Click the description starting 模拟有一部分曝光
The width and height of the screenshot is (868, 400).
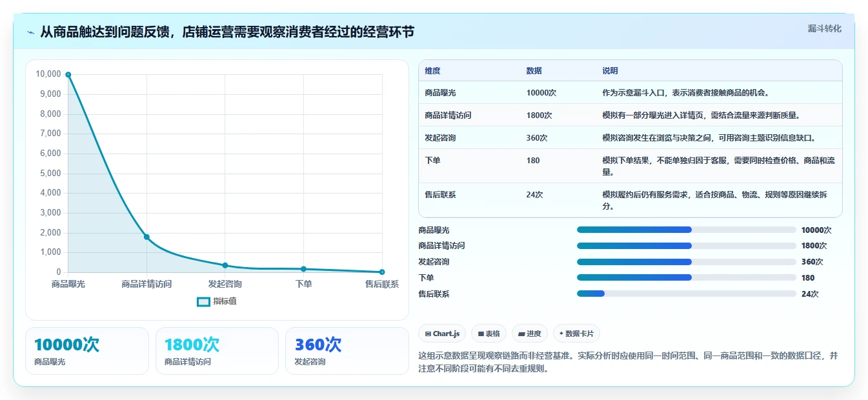[x=701, y=115]
